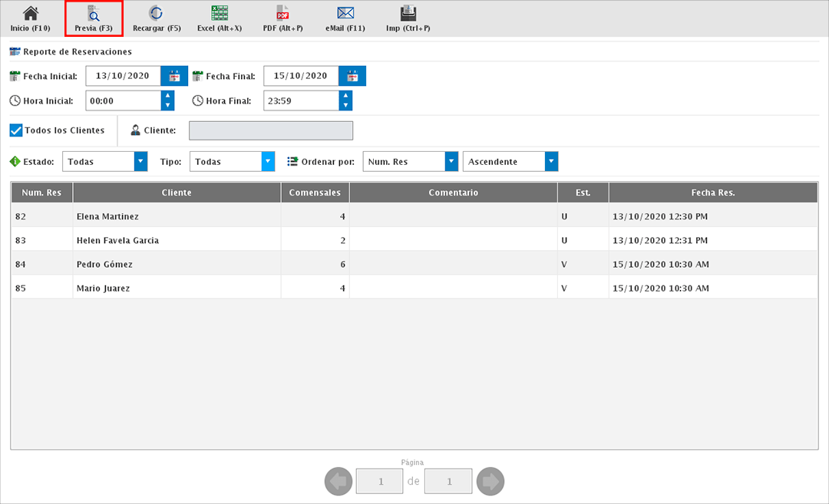Viewport: 829px width, 504px height.
Task: Expand the Ordenar por Num. Res dropdown
Action: click(452, 162)
